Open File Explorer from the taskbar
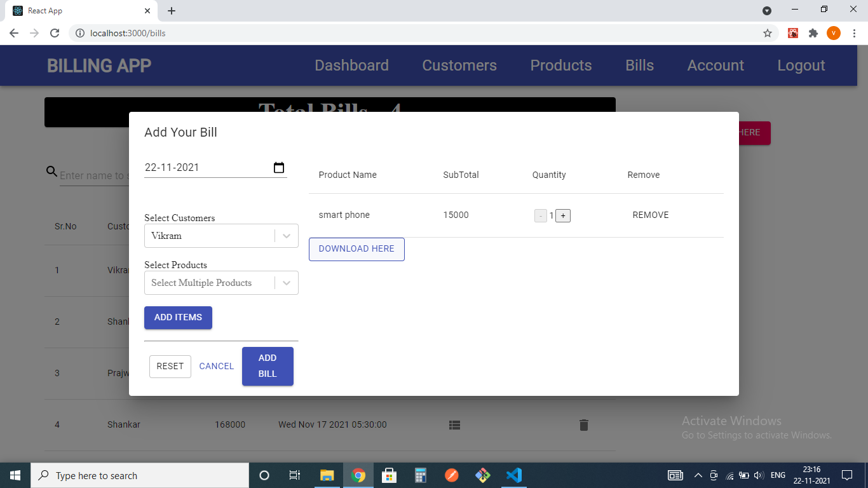Screen dimensions: 868x488 [x=327, y=475]
